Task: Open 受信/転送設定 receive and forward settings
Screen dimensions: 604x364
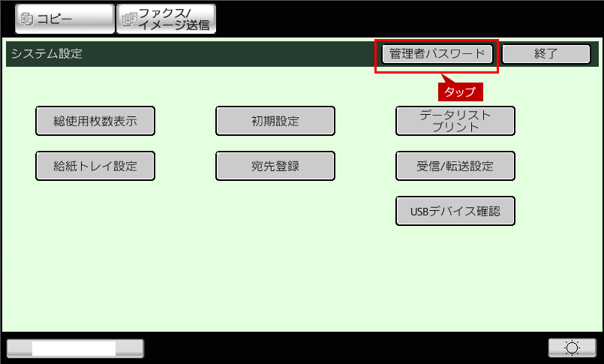Action: coord(455,166)
